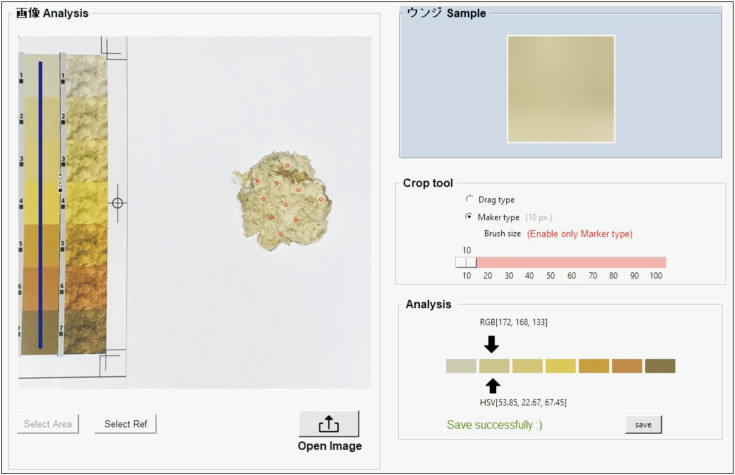This screenshot has height=475, width=735.
Task: Pick the second swatch under the arrow
Action: [x=494, y=366]
